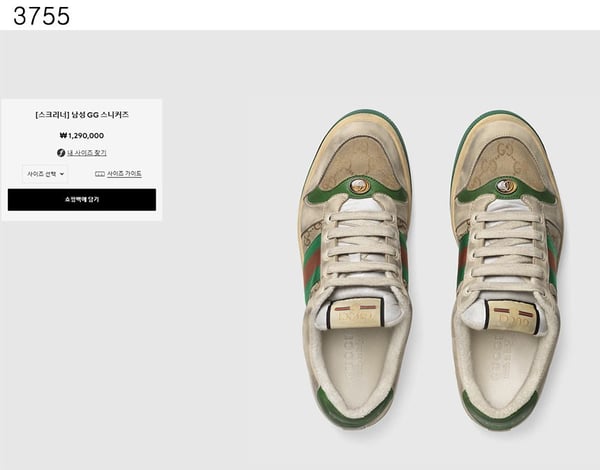Click the ruler icon beside 사이즈 가이드

point(100,174)
